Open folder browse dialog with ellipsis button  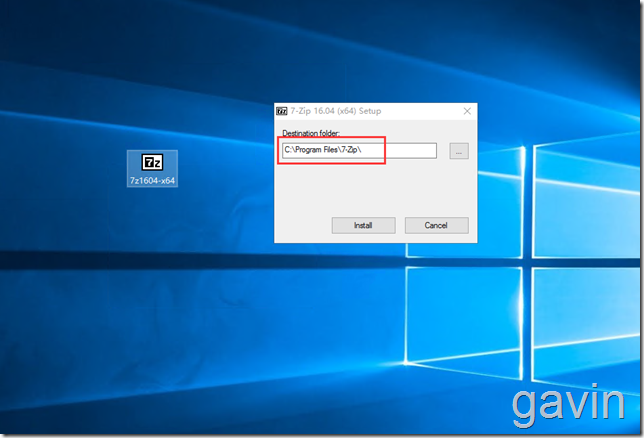pos(459,151)
